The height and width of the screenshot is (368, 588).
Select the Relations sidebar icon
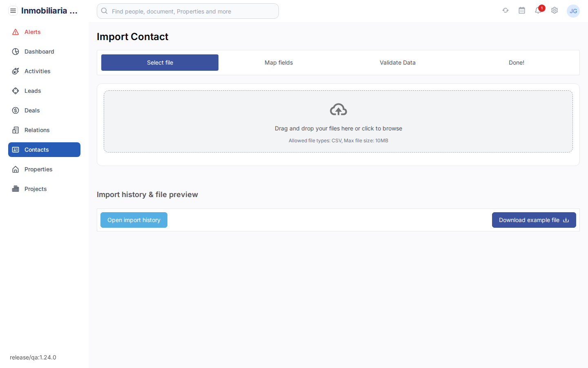coord(15,130)
